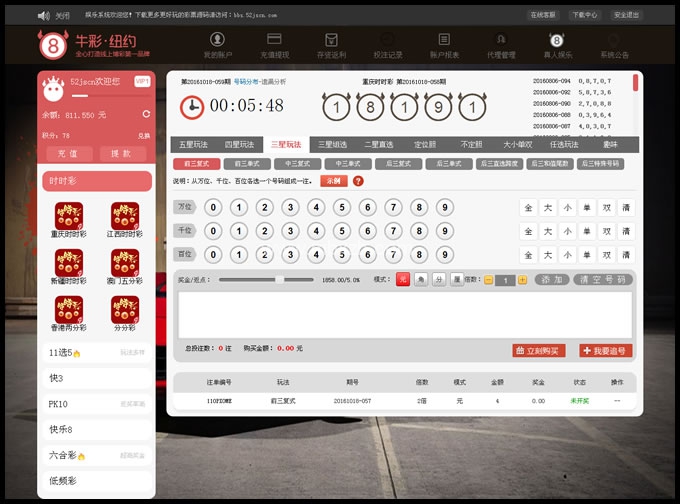This screenshot has width=680, height=504.
Task: Choose 厘 betting mode
Action: 457,279
